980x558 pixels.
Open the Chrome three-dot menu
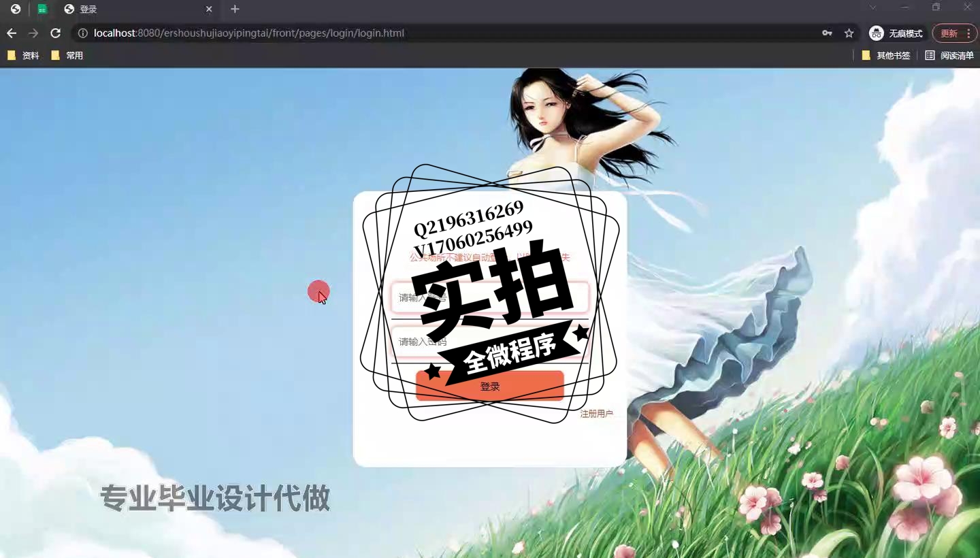968,33
